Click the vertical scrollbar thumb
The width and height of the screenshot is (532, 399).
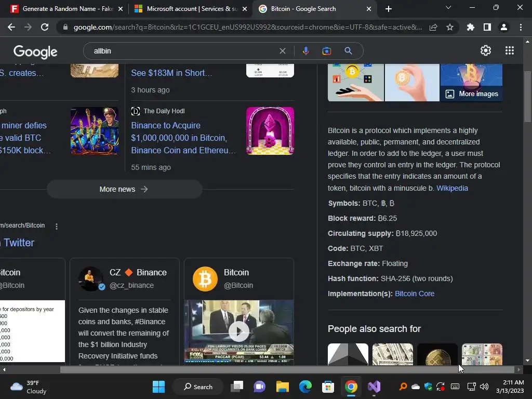pos(527,96)
